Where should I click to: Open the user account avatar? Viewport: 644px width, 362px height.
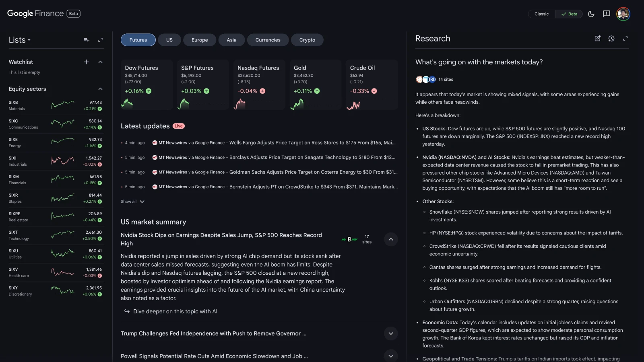click(623, 14)
